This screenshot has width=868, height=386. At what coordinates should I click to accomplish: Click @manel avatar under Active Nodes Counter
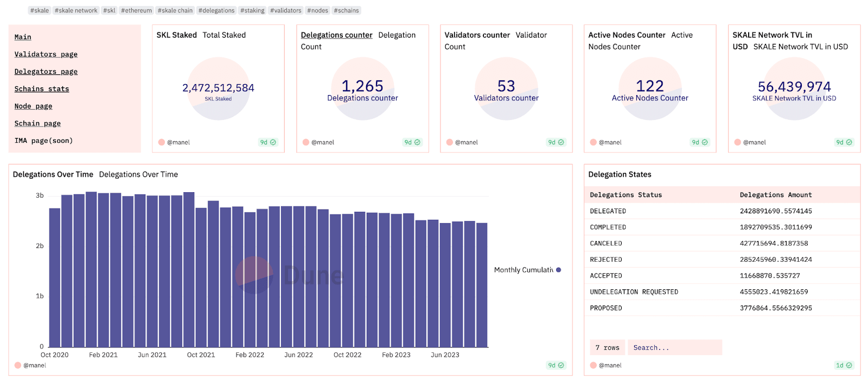[x=593, y=142]
